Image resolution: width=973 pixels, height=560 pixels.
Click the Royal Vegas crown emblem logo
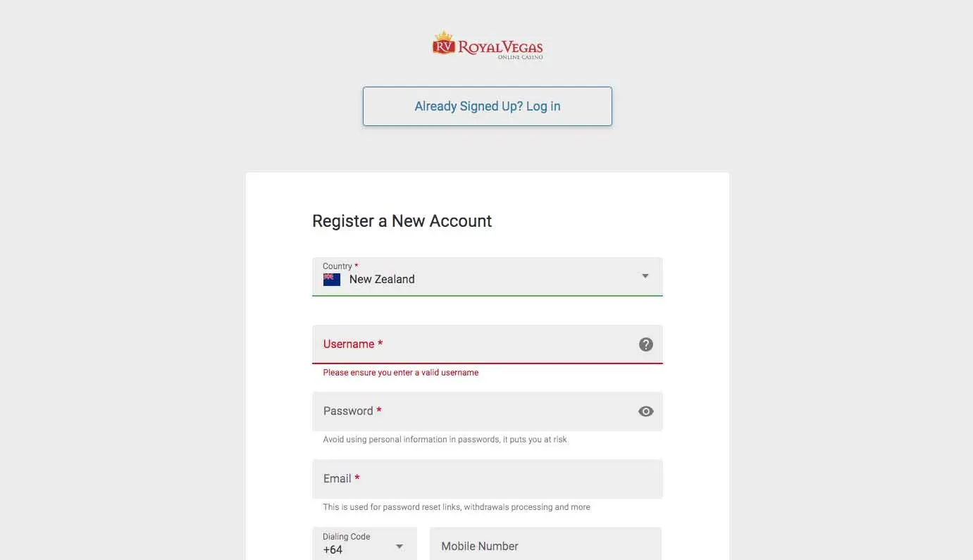443,44
